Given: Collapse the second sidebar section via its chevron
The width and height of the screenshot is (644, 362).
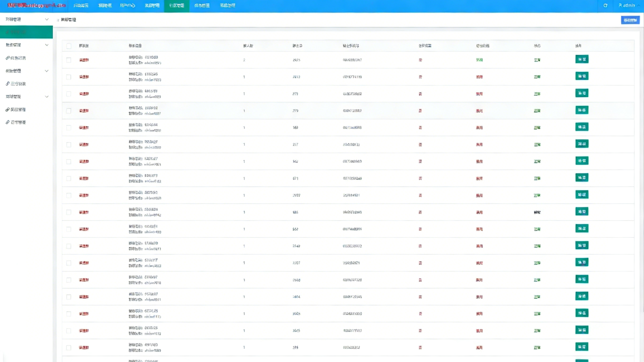Looking at the screenshot, I should point(47,45).
